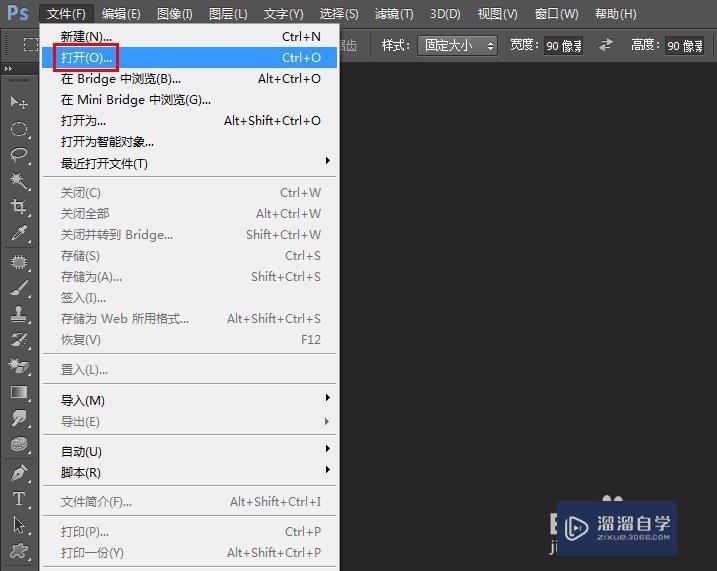Click the 高度 height input field
The height and width of the screenshot is (571, 717).
pos(685,45)
